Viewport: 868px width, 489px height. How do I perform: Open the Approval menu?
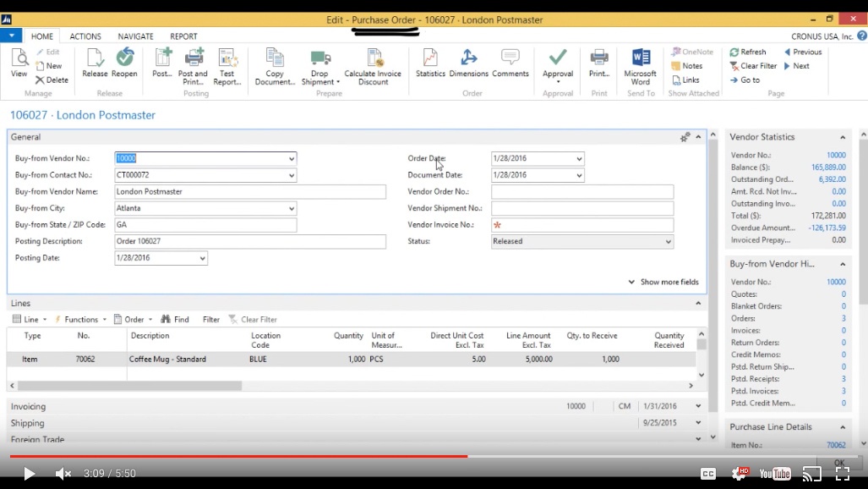pyautogui.click(x=558, y=65)
